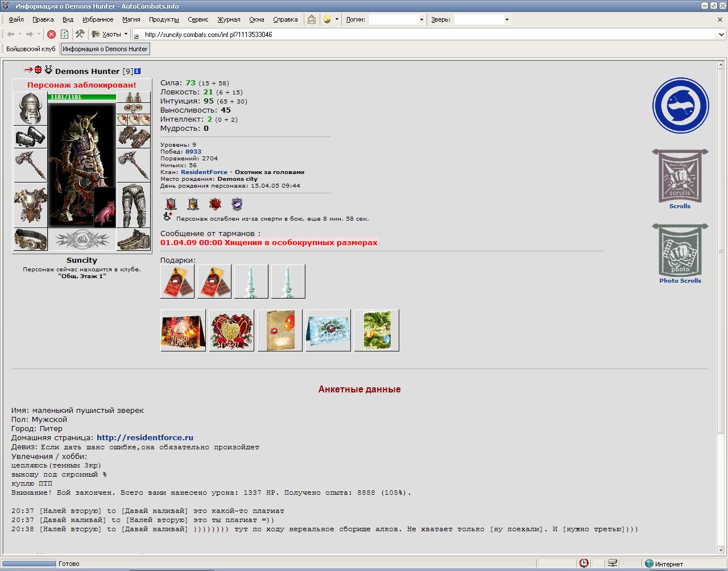The image size is (728, 571).
Task: Expand the Хаоты dropdown
Action: pos(126,34)
